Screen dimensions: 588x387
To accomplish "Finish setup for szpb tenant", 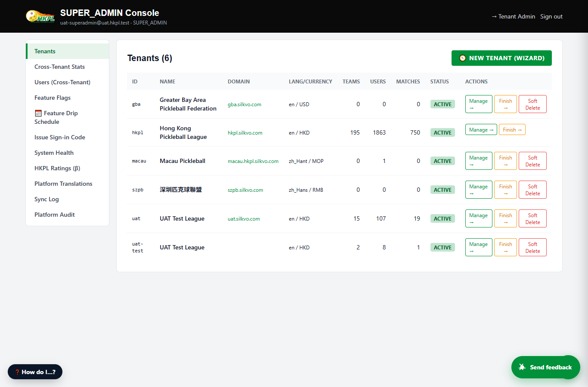I will (505, 190).
